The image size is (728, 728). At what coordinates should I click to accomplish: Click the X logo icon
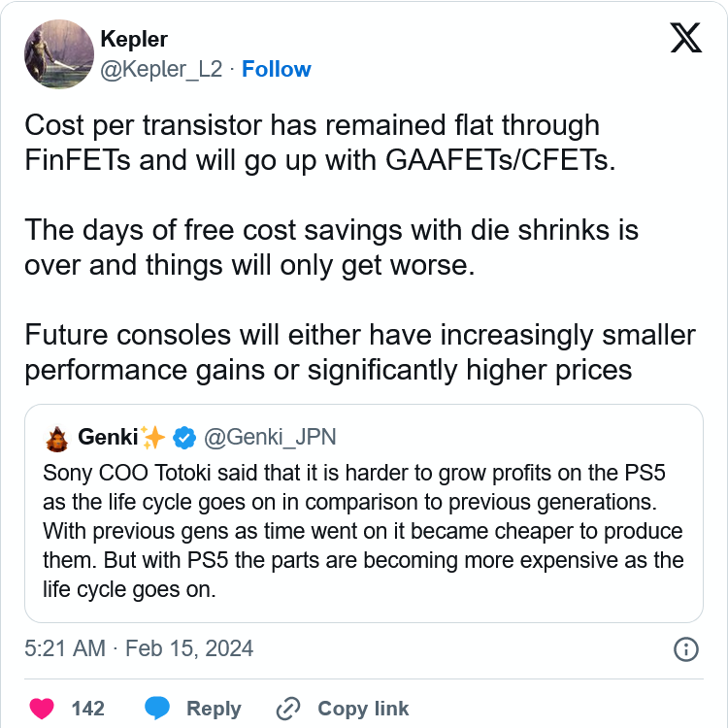coord(685,38)
